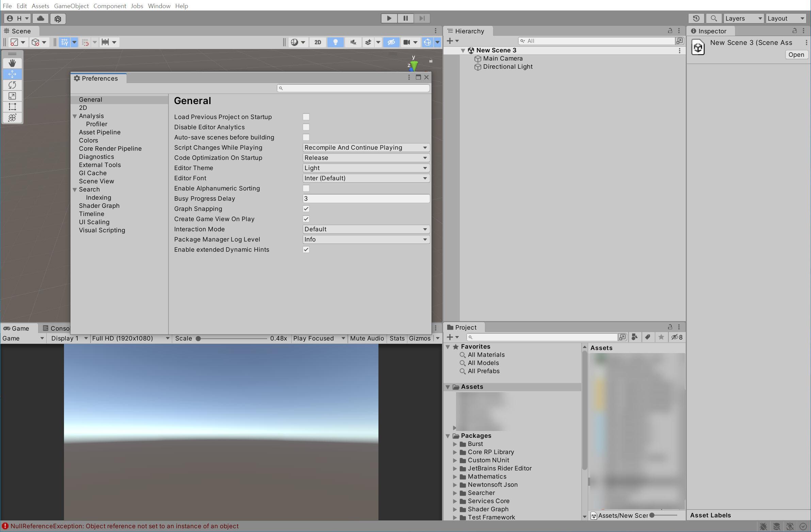
Task: Open the Script Changes While Playing dropdown
Action: coord(366,148)
